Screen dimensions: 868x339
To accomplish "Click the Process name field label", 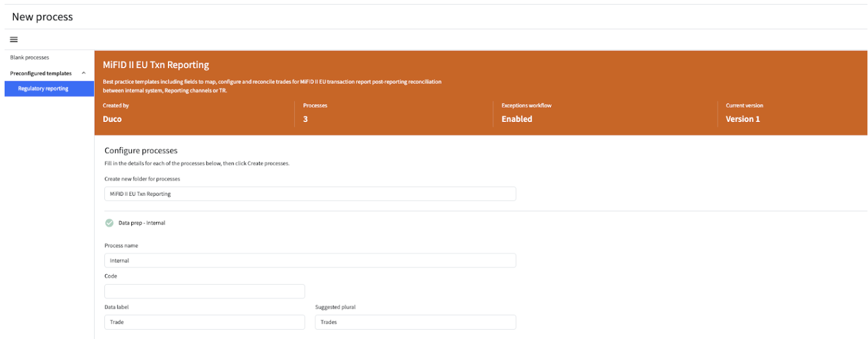I will (x=122, y=246).
